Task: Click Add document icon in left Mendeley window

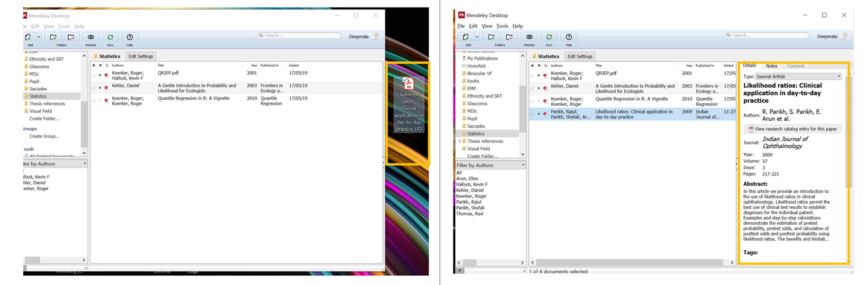Action: [x=28, y=37]
